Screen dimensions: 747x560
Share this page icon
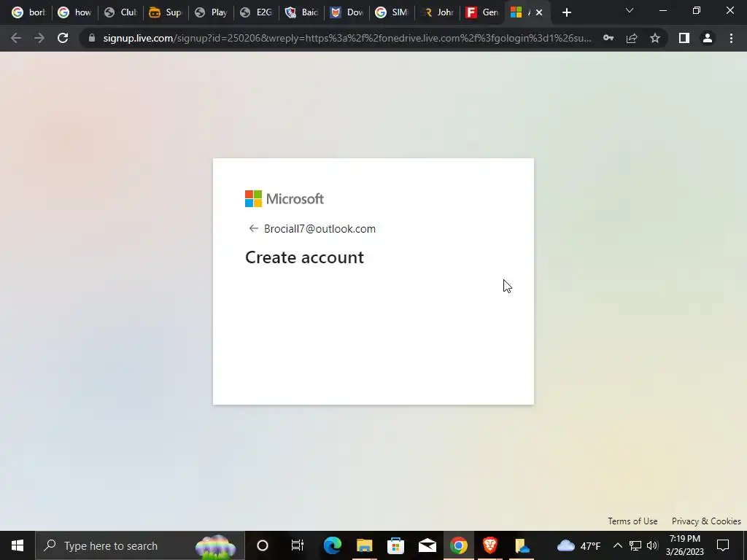(x=632, y=38)
